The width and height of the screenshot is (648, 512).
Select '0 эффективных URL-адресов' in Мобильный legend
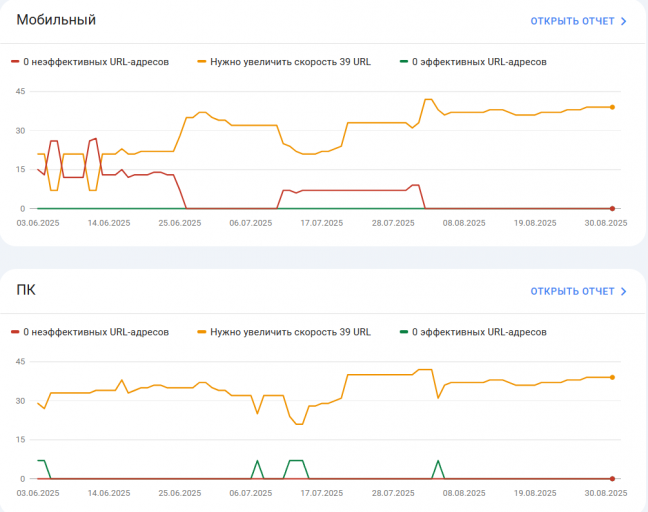tap(479, 62)
